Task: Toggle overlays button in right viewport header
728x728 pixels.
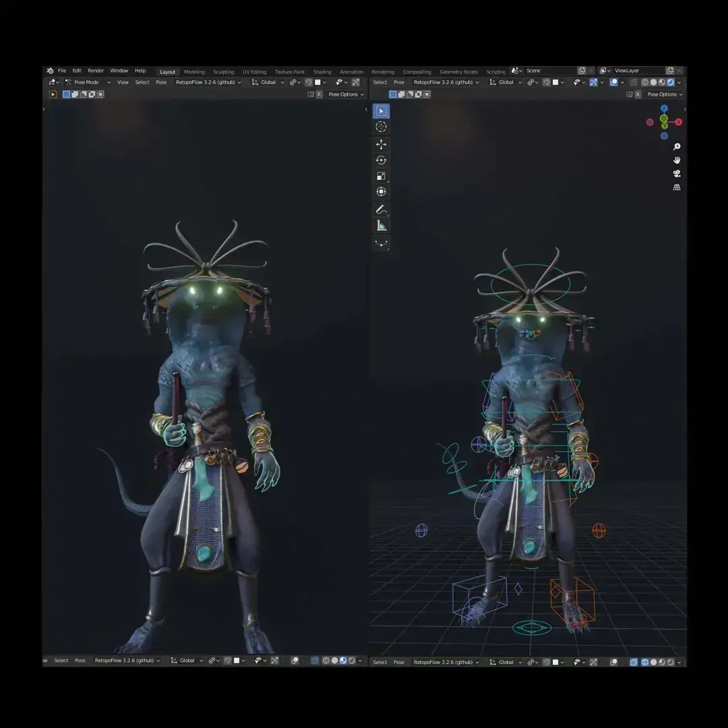Action: coord(614,82)
